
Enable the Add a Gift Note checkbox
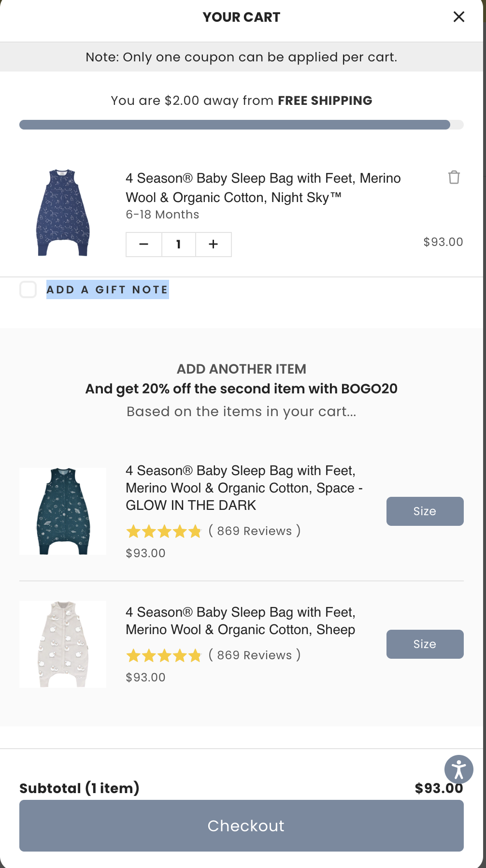click(x=28, y=289)
